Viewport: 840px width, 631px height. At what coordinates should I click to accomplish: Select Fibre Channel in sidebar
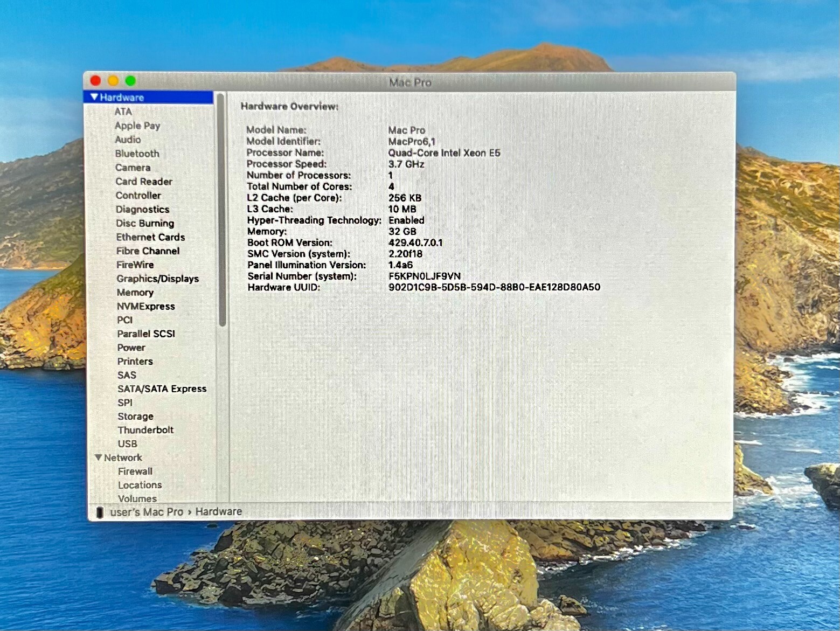click(x=148, y=251)
